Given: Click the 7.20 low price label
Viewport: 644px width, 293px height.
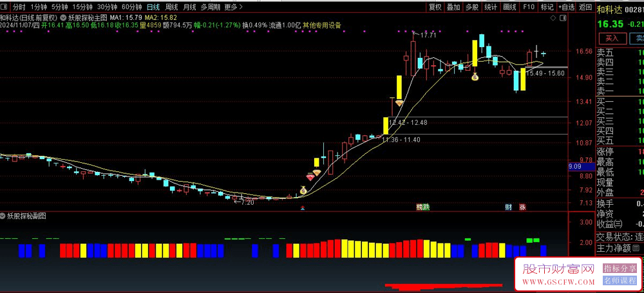Looking at the screenshot, I should 247,202.
